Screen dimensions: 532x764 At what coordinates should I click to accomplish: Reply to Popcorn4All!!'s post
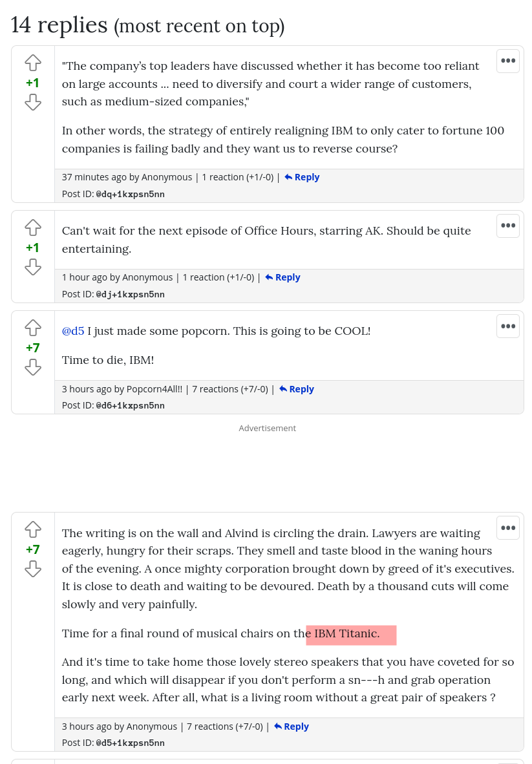[297, 389]
